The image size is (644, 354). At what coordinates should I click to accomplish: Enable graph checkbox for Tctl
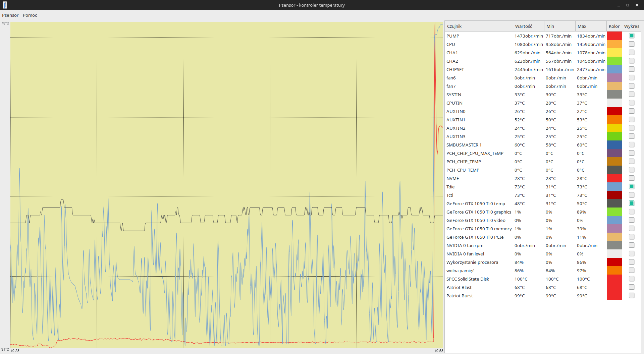point(632,195)
